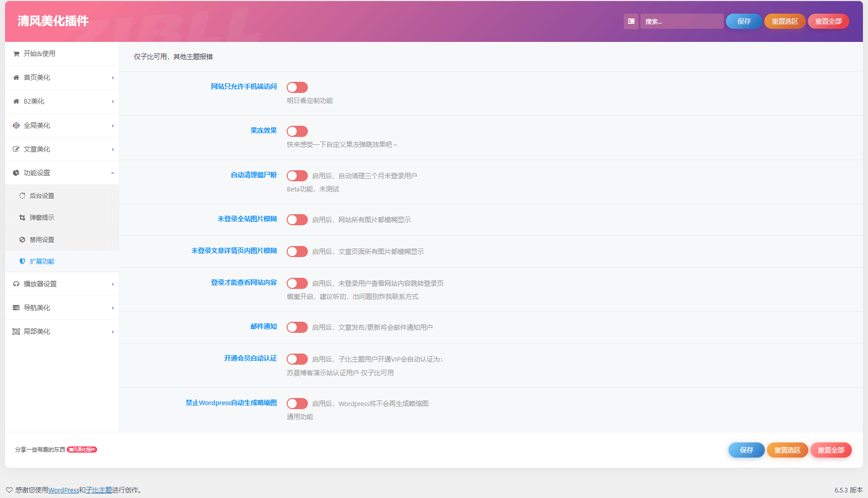Image resolution: width=868 pixels, height=498 pixels.
Task: Enable 未登录全站图片模糊 switch
Action: [x=297, y=220]
